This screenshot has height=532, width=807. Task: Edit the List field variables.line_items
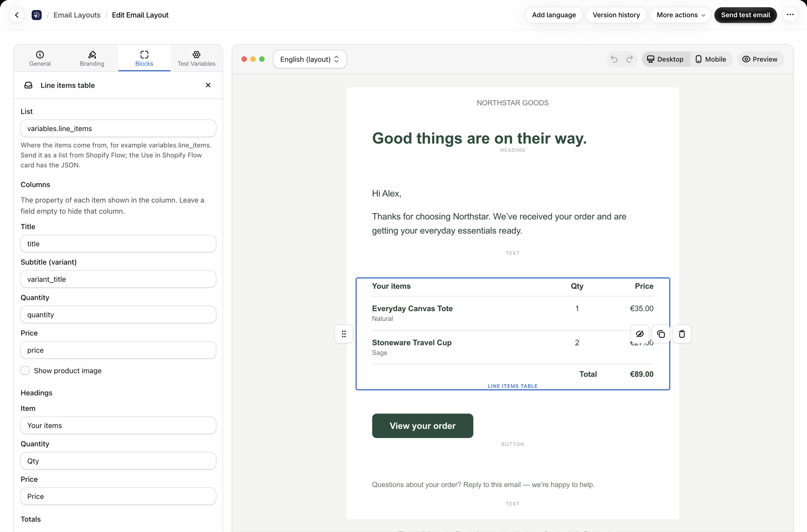click(x=118, y=129)
